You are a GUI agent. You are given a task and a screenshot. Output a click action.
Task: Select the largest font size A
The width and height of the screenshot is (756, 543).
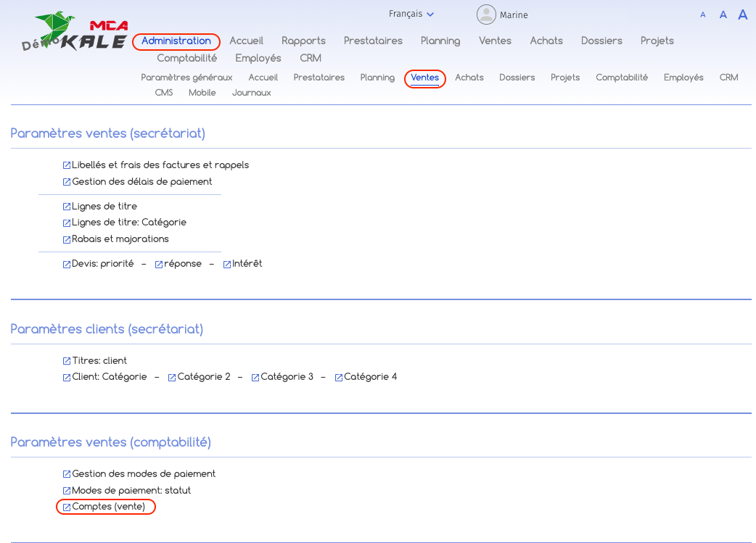(x=742, y=15)
